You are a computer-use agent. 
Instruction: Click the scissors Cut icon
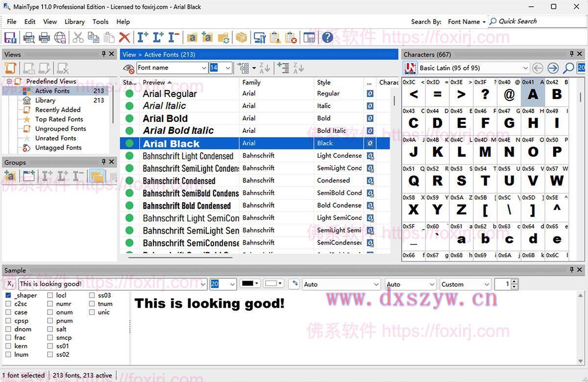[78, 37]
